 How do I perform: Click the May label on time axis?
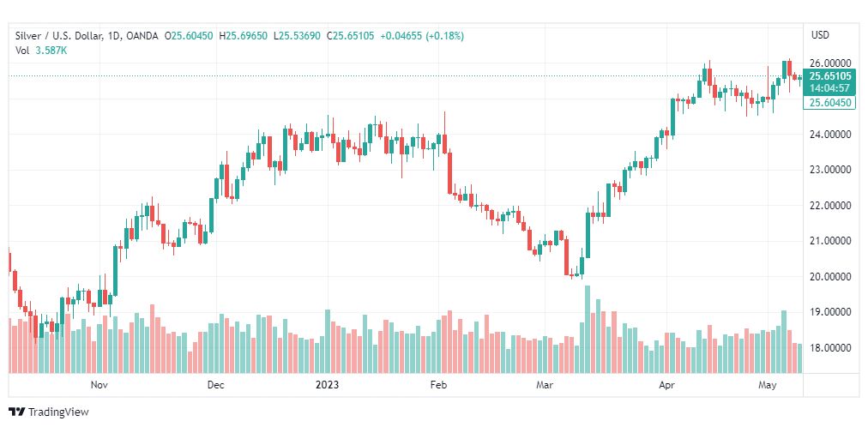(767, 384)
